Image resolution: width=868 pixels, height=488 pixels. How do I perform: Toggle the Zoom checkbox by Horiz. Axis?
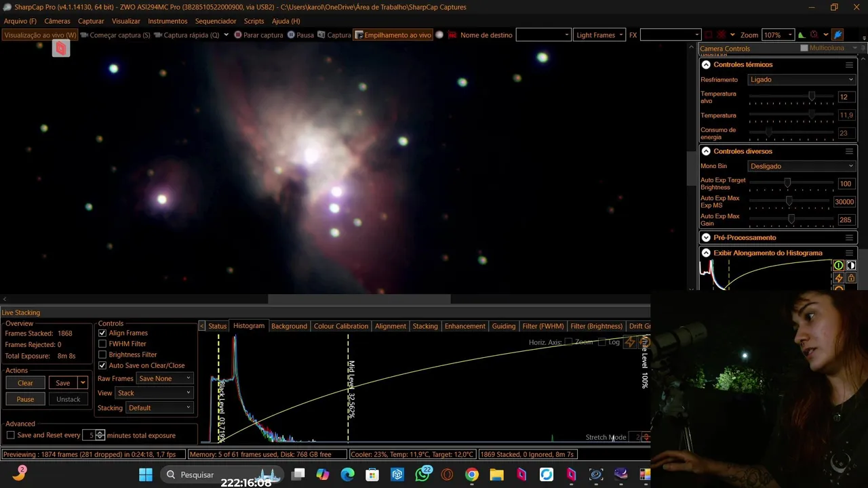[x=568, y=342]
